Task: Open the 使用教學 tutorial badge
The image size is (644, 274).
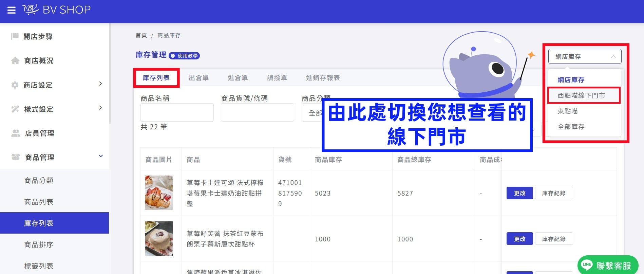Action: [x=184, y=56]
